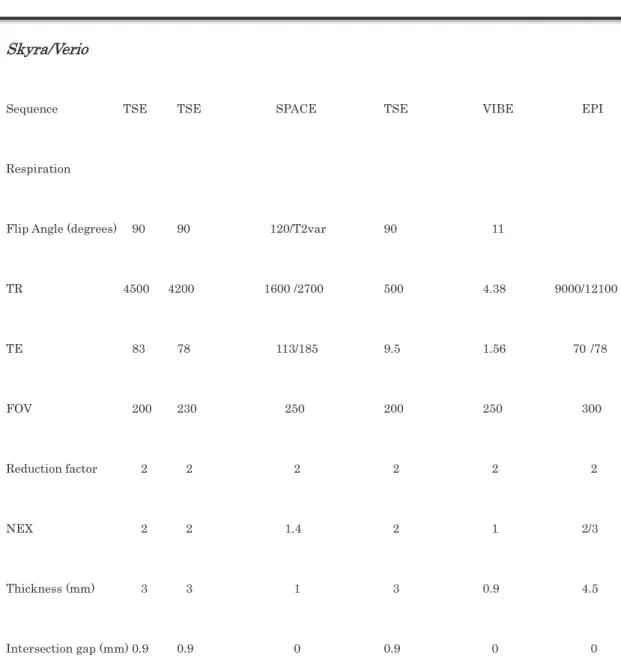
Task: Select the EPI column header
Action: pos(592,109)
